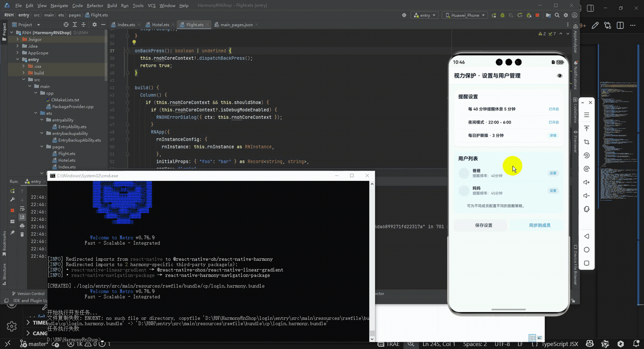Viewport: 644px width, 349px height.
Task: Open PackageProvider.cpp in project tree
Action: click(x=73, y=106)
